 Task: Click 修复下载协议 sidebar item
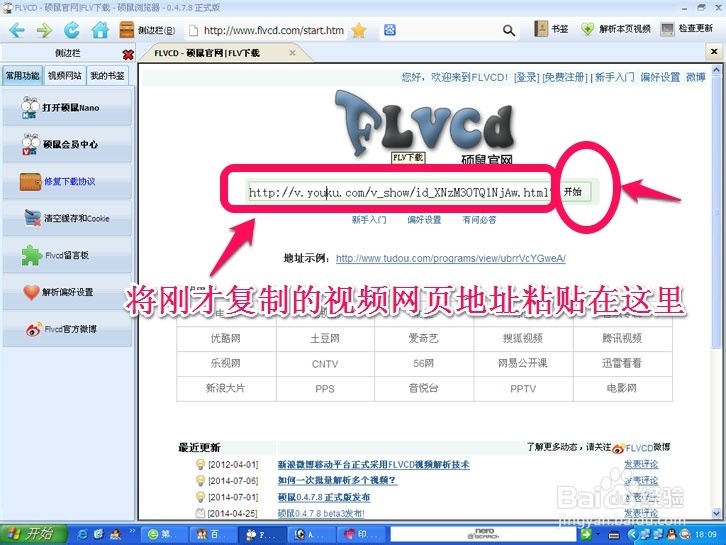pos(67,182)
